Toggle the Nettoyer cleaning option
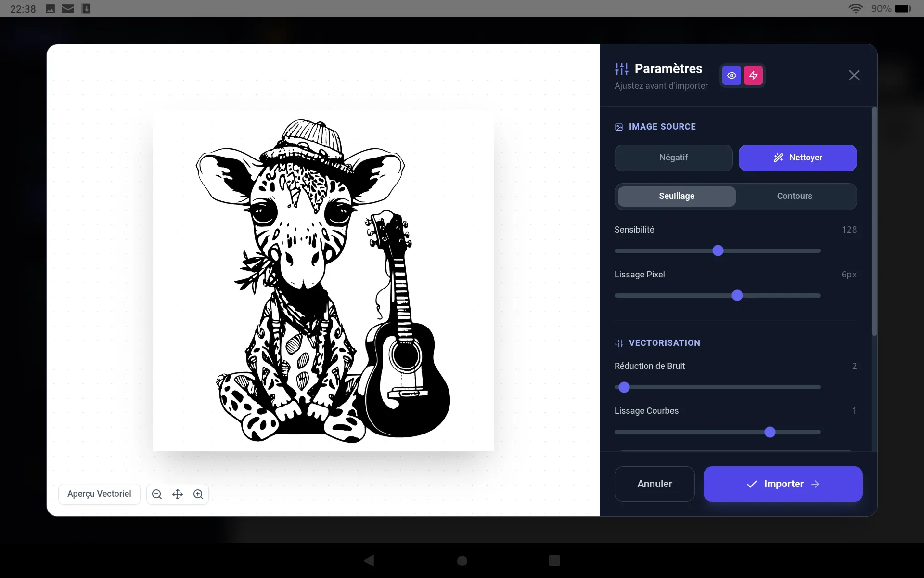 (797, 158)
